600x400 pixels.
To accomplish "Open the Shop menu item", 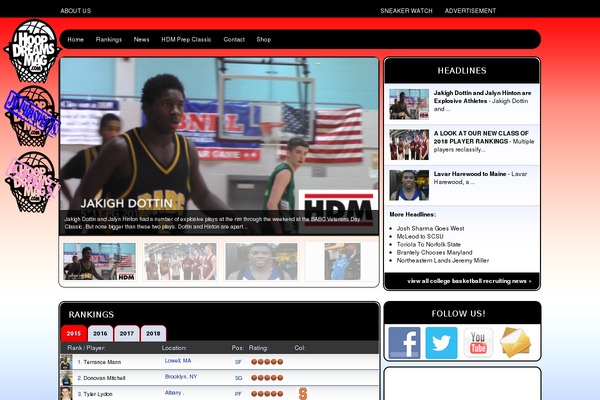I will click(x=264, y=39).
